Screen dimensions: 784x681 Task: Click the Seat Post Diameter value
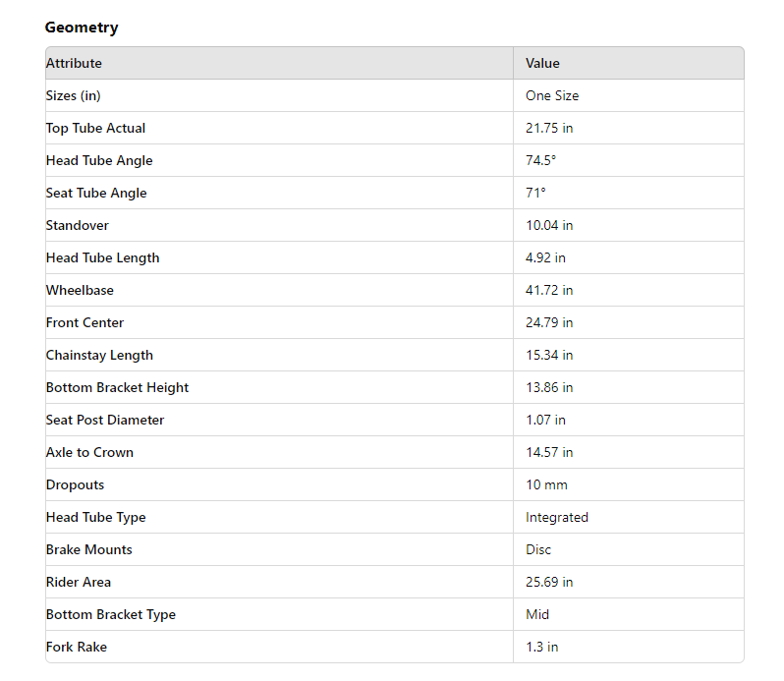tap(545, 420)
